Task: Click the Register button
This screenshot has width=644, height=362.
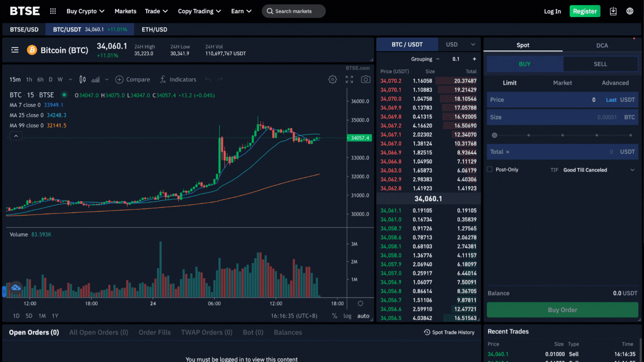Action: click(585, 11)
